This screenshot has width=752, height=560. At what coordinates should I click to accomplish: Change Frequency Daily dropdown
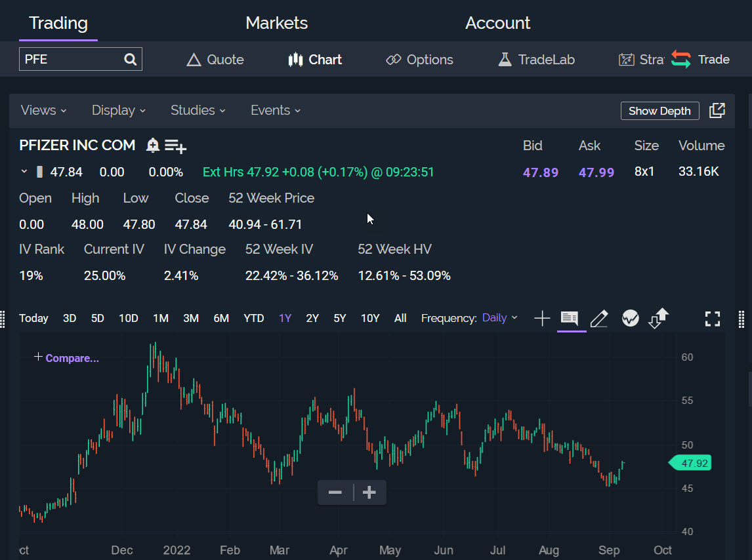(x=500, y=318)
